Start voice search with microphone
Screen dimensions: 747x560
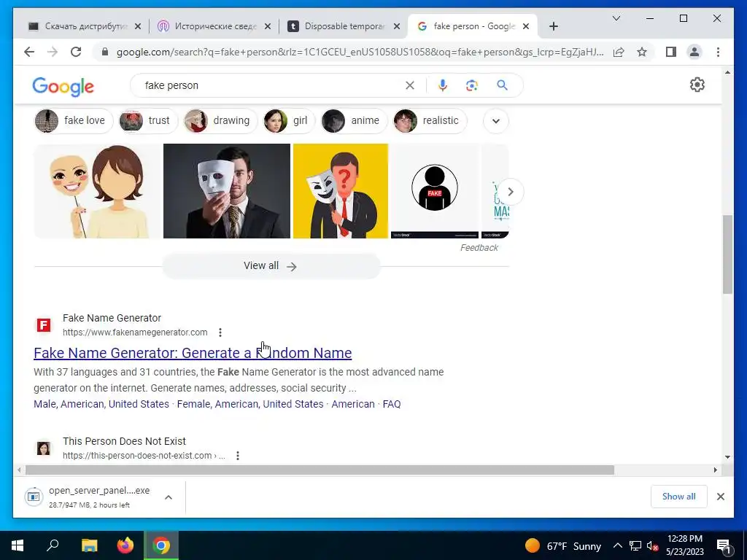click(443, 85)
